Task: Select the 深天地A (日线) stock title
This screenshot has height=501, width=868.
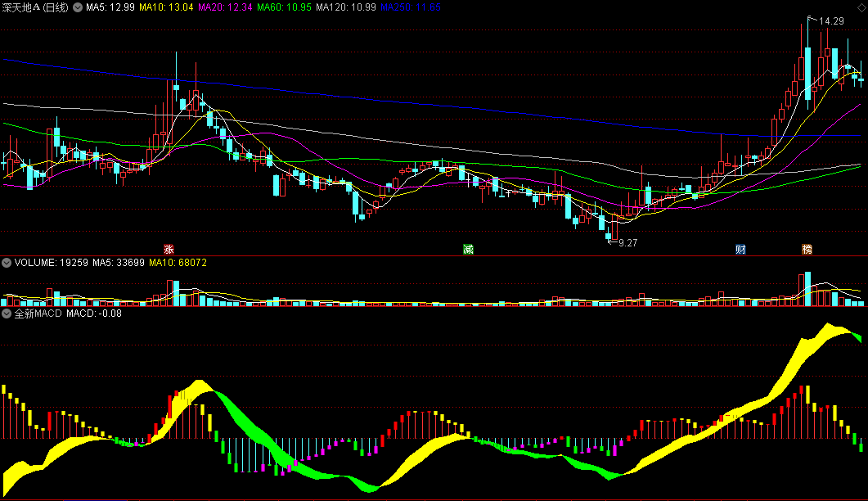Action: point(35,7)
